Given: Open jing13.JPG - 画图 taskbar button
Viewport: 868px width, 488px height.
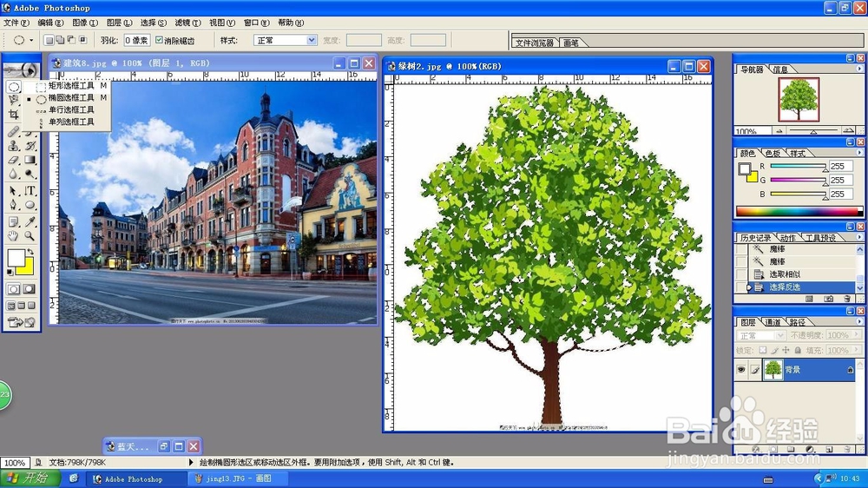Looking at the screenshot, I should pos(238,478).
